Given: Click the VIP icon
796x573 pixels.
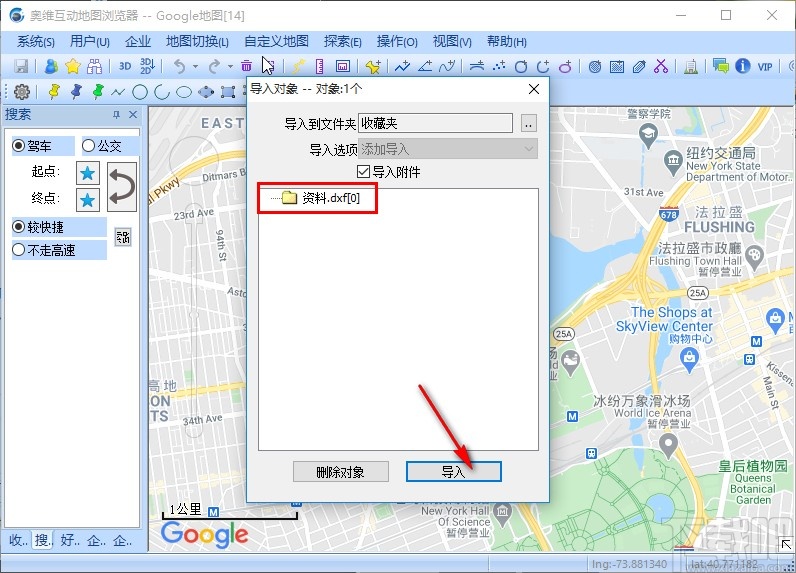Looking at the screenshot, I should (x=765, y=66).
